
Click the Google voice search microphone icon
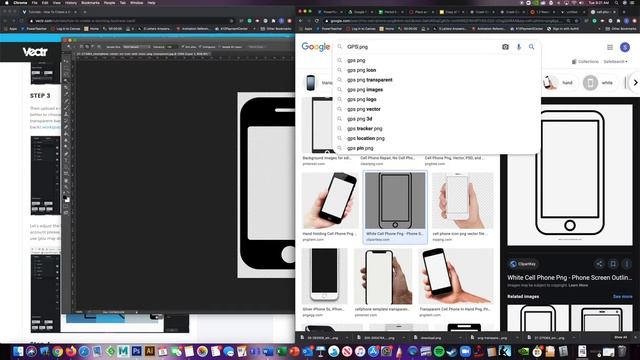[x=519, y=47]
